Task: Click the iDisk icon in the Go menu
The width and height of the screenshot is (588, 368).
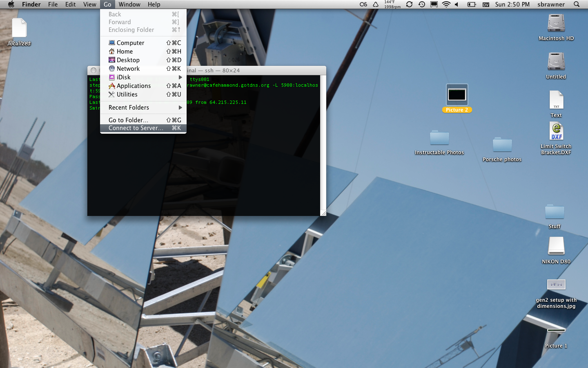Action: (112, 77)
